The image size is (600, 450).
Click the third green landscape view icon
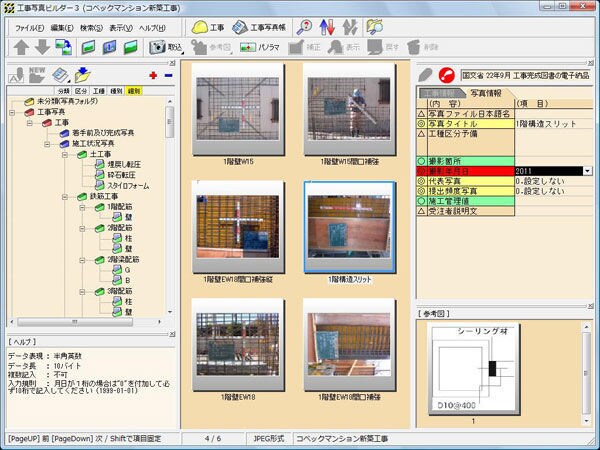tap(130, 47)
